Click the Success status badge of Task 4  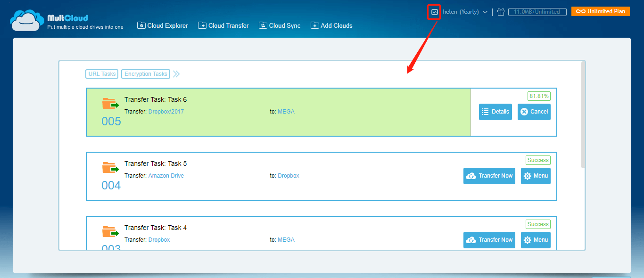pyautogui.click(x=538, y=224)
